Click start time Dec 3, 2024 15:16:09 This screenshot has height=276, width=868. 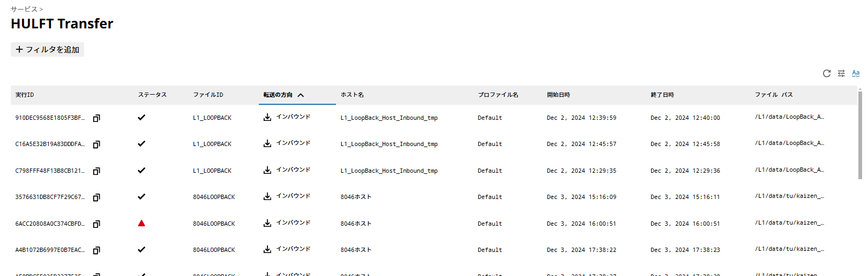tap(581, 197)
